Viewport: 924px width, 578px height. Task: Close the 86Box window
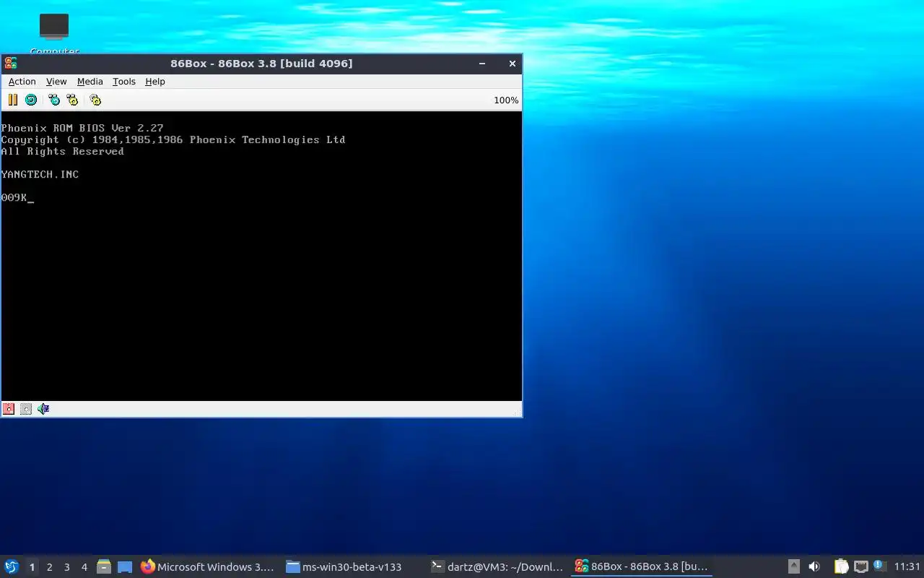[x=513, y=64]
